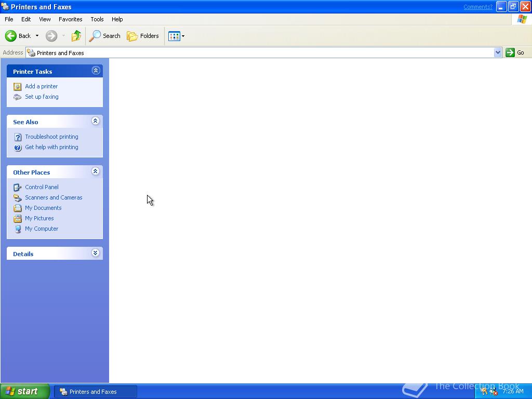Click the Add a printer link

[x=42, y=86]
